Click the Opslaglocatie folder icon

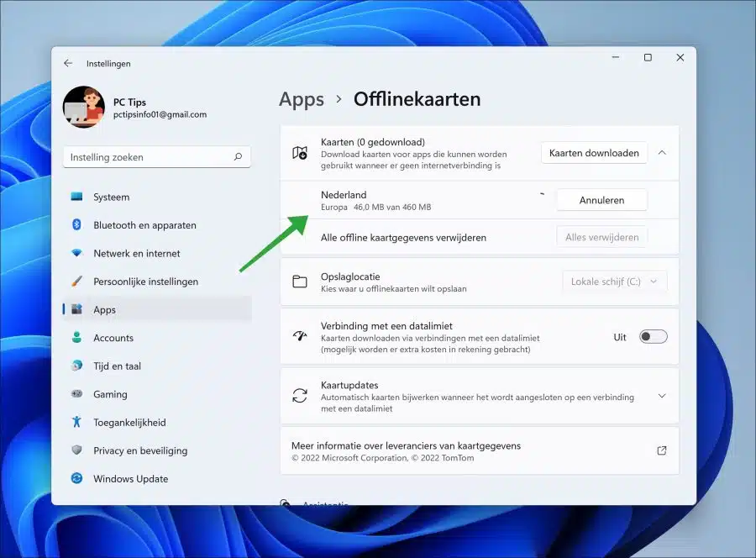pyautogui.click(x=300, y=282)
